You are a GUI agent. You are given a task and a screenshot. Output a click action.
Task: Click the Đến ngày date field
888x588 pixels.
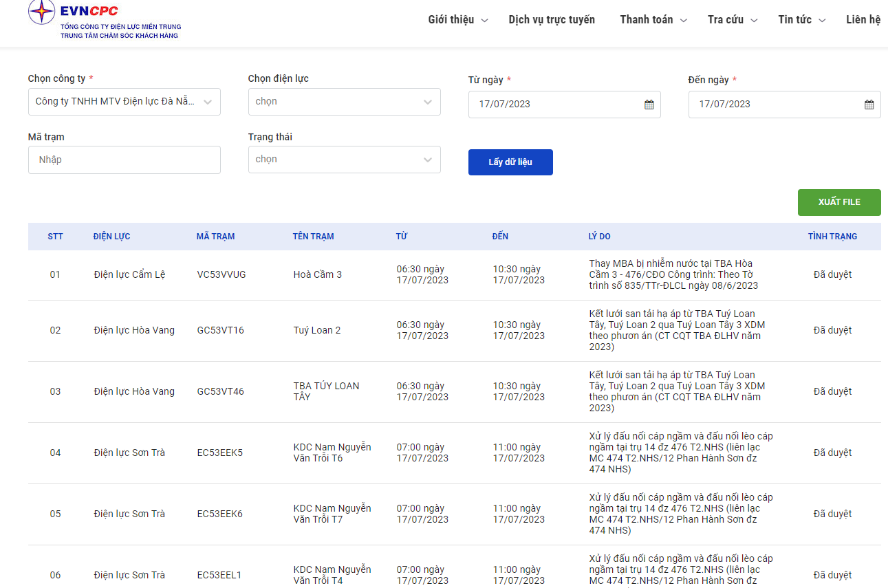coord(785,105)
